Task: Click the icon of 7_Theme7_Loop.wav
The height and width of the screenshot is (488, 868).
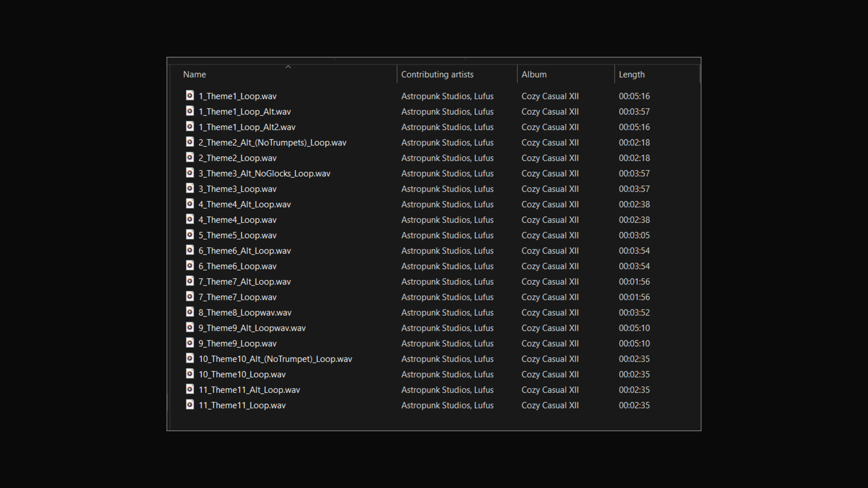Action: [190, 296]
